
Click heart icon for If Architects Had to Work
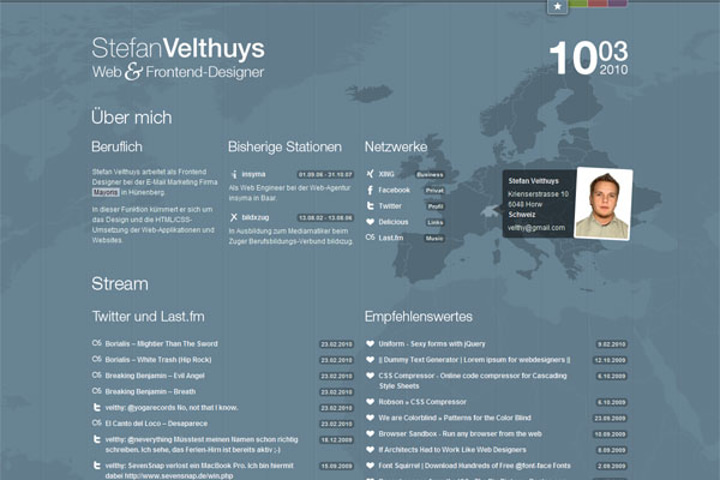(370, 450)
